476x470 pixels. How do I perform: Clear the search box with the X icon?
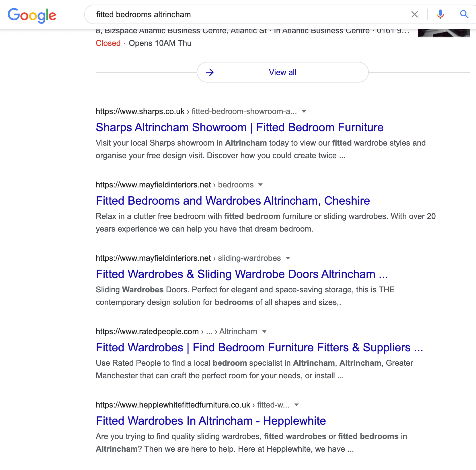(415, 14)
